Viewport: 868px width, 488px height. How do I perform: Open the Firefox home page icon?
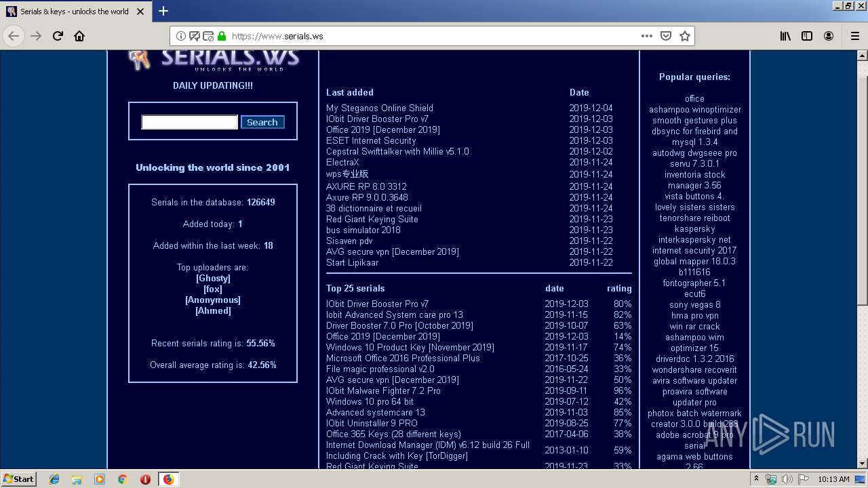tap(79, 36)
